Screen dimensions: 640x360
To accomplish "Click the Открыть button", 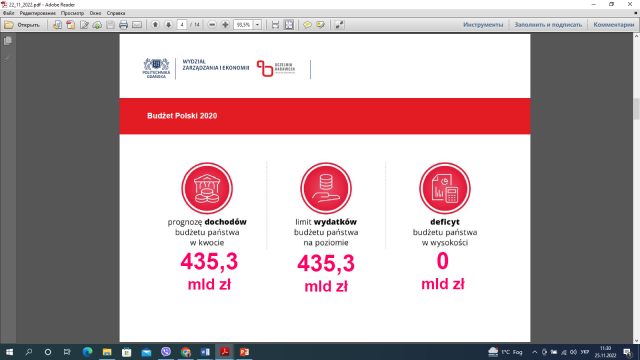I will pyautogui.click(x=22, y=25).
